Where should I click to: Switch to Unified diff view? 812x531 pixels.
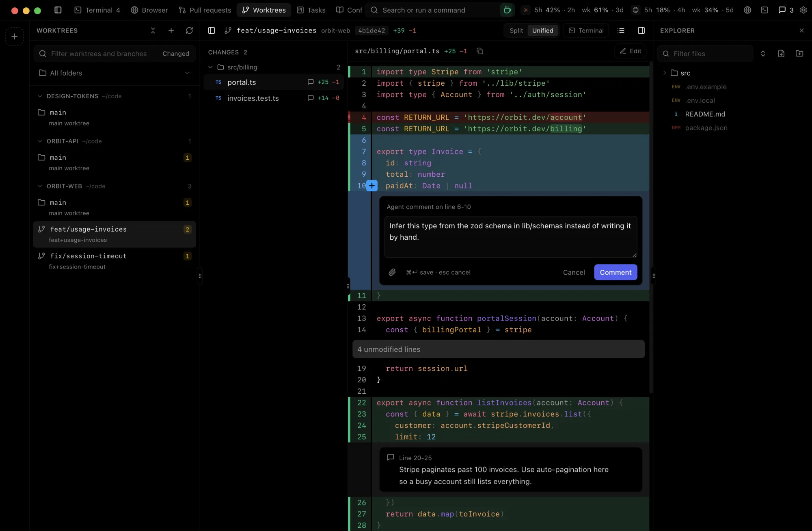[x=543, y=30]
